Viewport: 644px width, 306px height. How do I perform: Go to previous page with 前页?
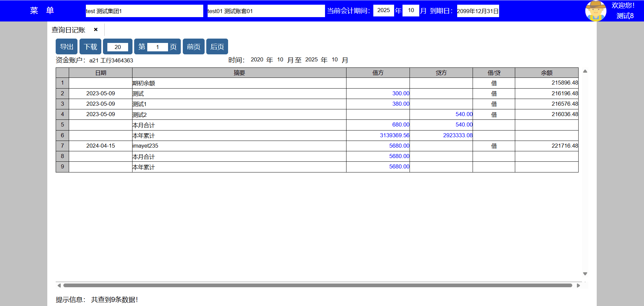tap(194, 47)
